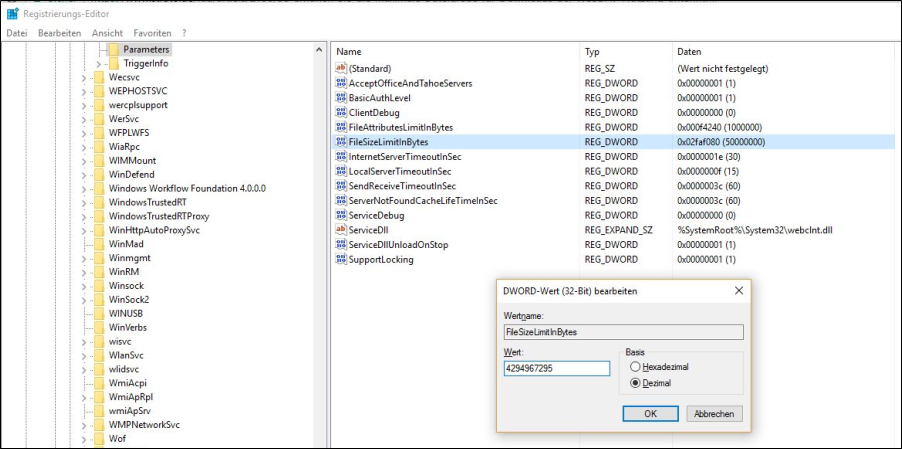Click the AcceptOfficeAndTahoeServers DWORD icon
902x449 pixels.
click(341, 83)
